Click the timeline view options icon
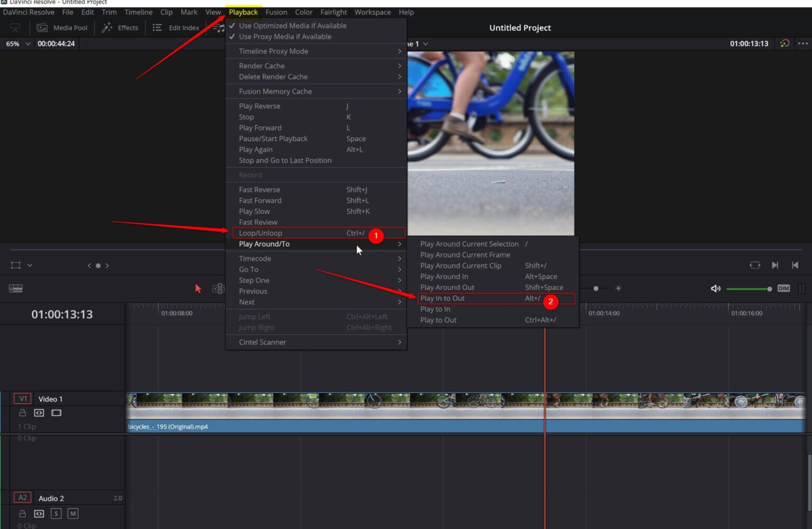The height and width of the screenshot is (529, 812). pos(16,288)
